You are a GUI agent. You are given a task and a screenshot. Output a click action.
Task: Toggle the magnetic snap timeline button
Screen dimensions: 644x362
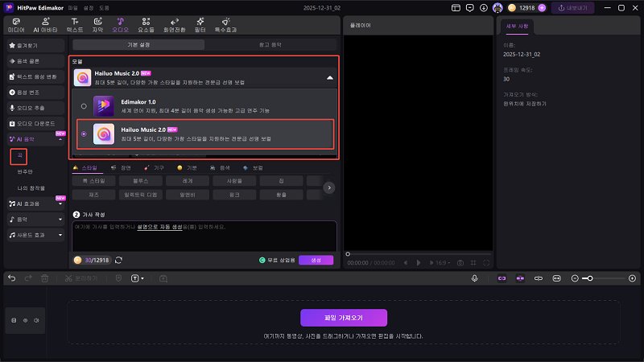point(520,278)
